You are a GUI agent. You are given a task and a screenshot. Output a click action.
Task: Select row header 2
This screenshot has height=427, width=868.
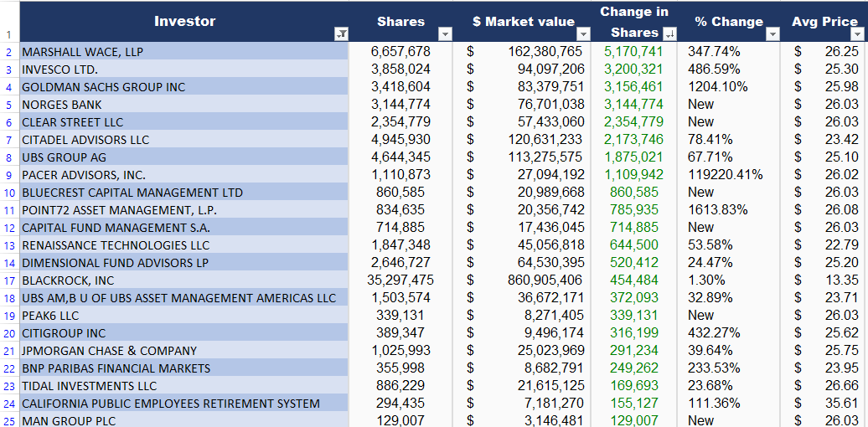[x=9, y=52]
